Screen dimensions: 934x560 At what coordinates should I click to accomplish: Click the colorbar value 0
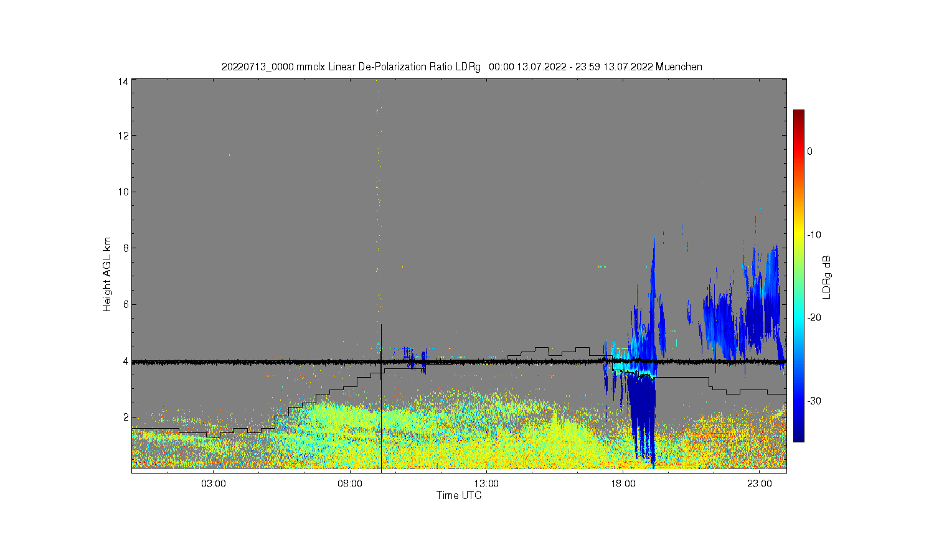point(809,151)
